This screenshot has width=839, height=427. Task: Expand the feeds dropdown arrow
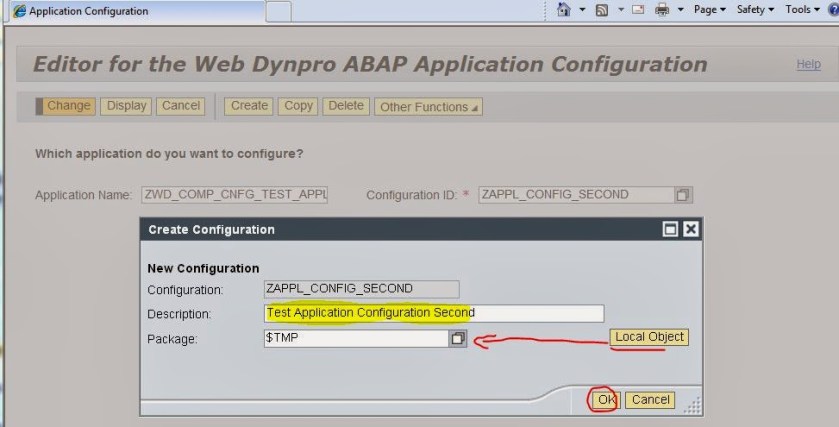tap(621, 10)
